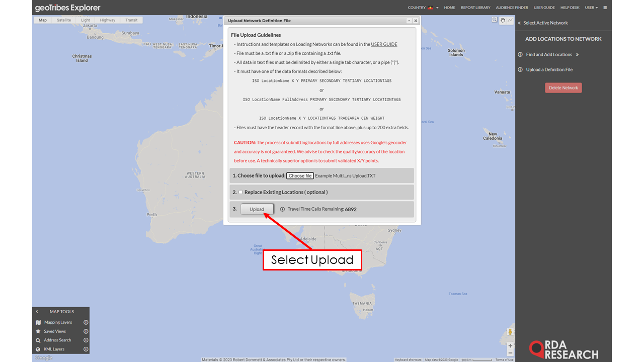Screen dimensions: 644x362
Task: Click the ADD LOCATIONS TO NETWORK heading
Action: tap(563, 39)
